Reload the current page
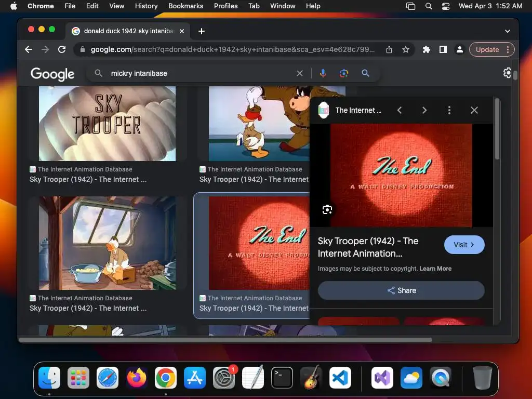 (x=62, y=49)
